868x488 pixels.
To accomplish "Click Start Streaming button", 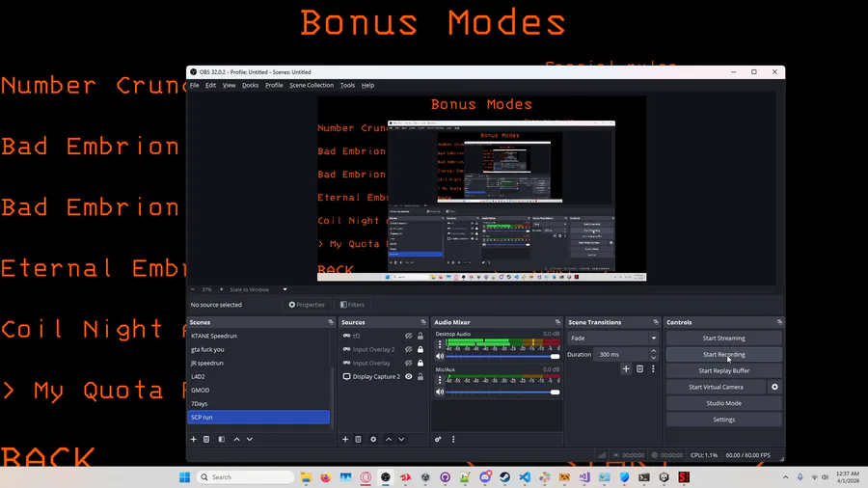I will (724, 339).
